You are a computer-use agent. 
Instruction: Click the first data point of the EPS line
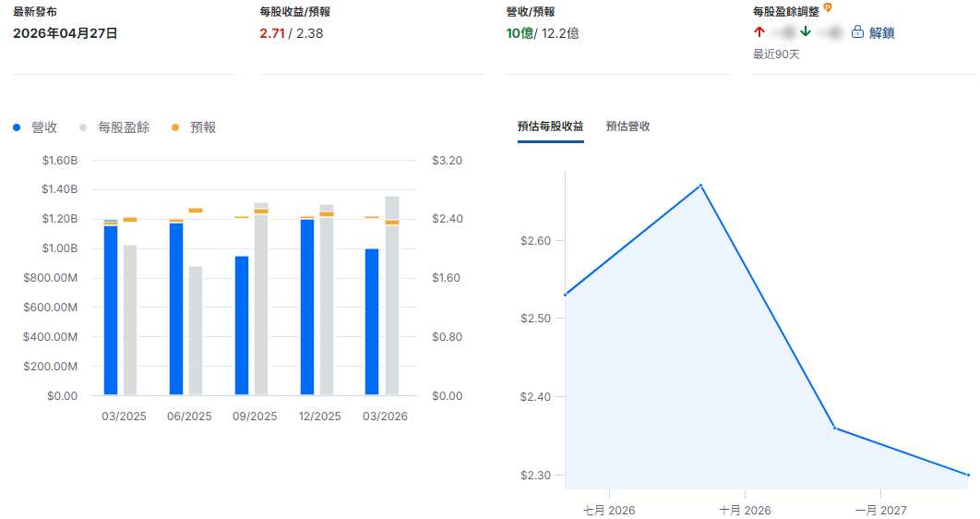tap(566, 295)
